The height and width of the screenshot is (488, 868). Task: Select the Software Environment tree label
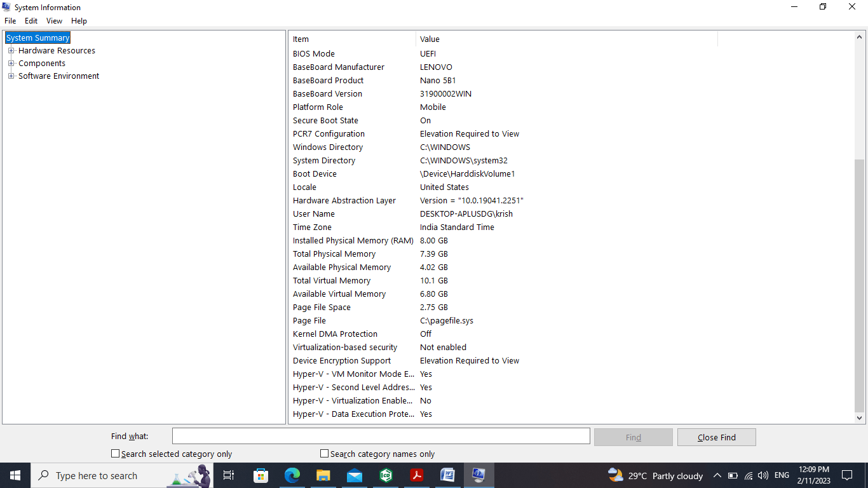click(58, 76)
